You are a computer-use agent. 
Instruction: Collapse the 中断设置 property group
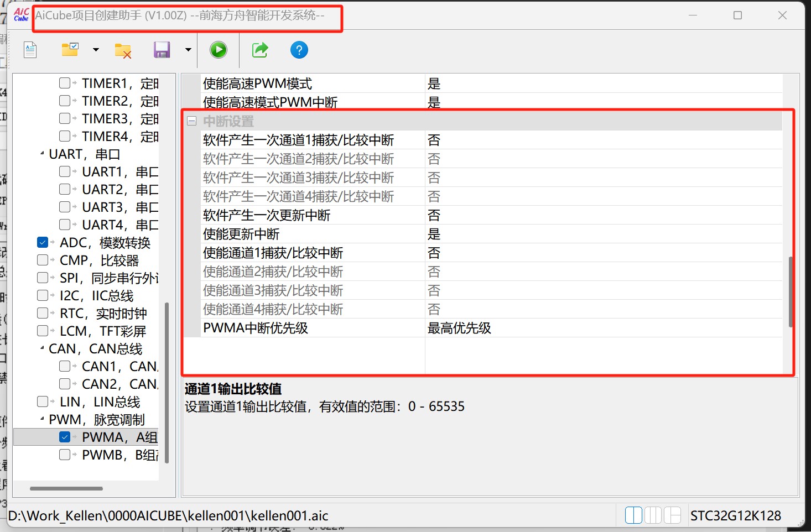pos(191,120)
